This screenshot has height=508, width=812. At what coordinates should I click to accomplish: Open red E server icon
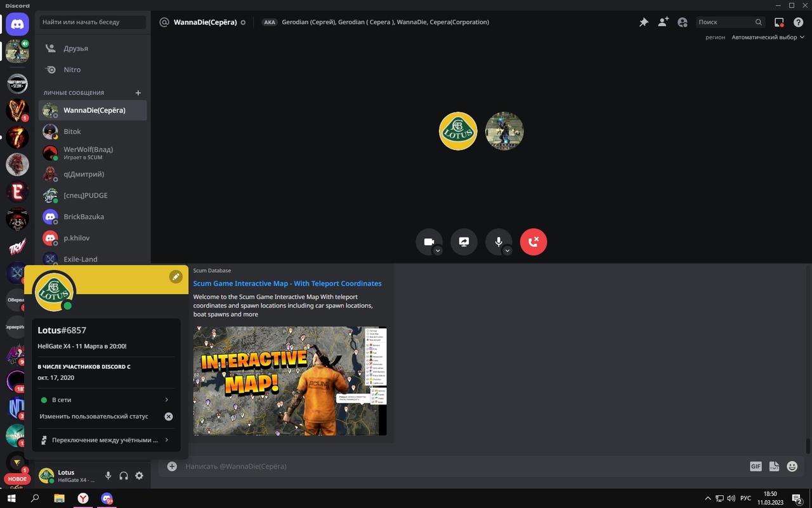click(17, 192)
